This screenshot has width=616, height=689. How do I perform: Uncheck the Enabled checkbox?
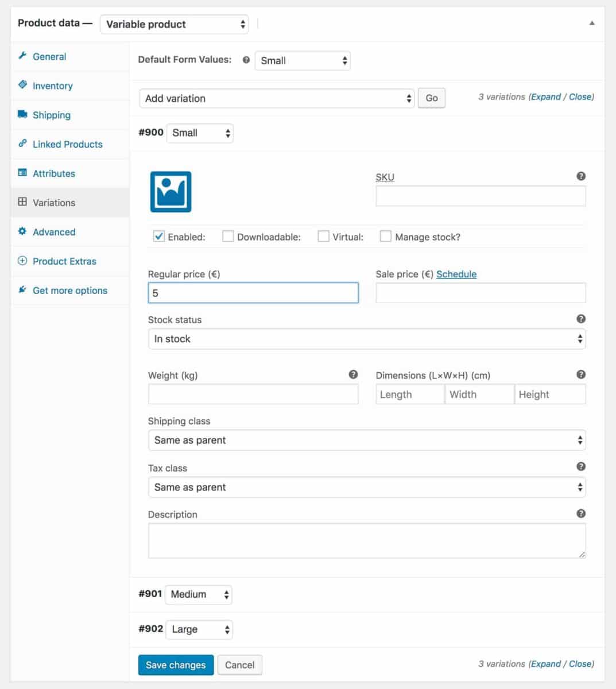[x=158, y=236]
